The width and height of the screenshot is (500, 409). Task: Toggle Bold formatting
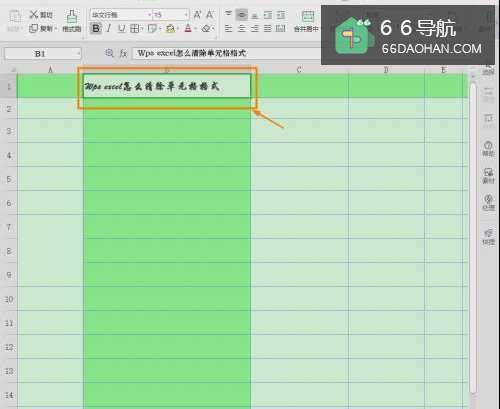96,28
